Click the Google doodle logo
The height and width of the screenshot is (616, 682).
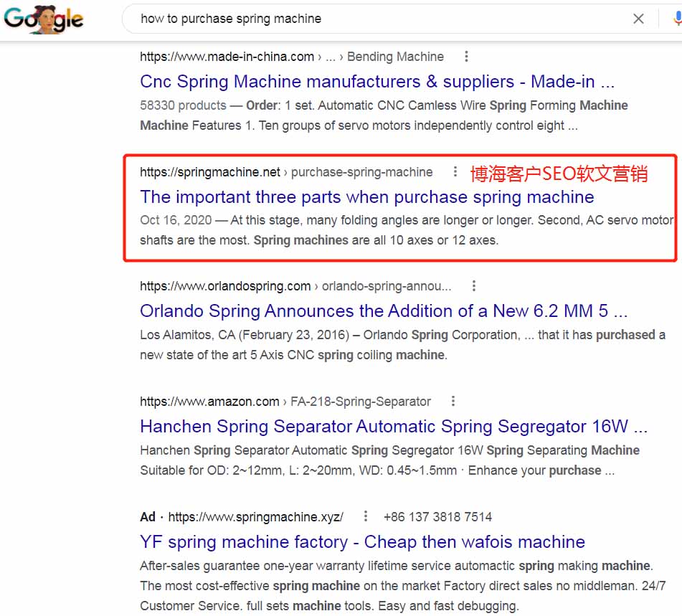coord(44,19)
